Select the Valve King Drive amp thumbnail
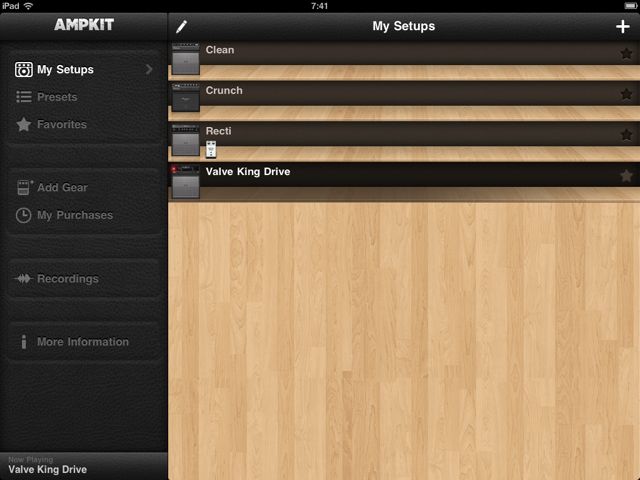 (186, 182)
